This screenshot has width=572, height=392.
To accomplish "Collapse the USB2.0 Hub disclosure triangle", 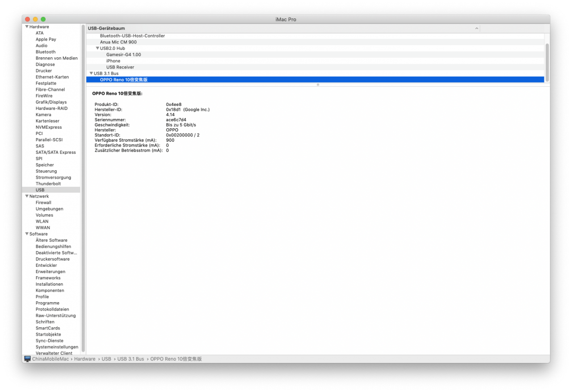I will point(97,48).
